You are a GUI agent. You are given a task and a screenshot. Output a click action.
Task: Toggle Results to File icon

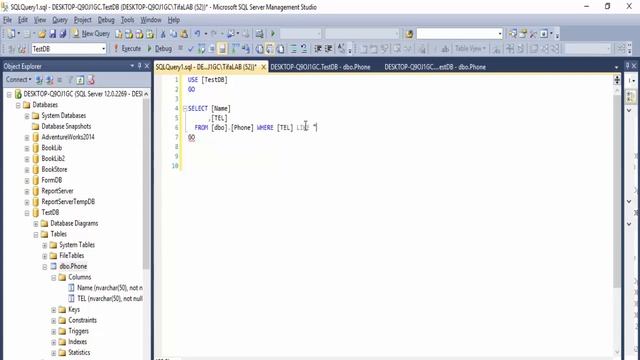(x=281, y=49)
